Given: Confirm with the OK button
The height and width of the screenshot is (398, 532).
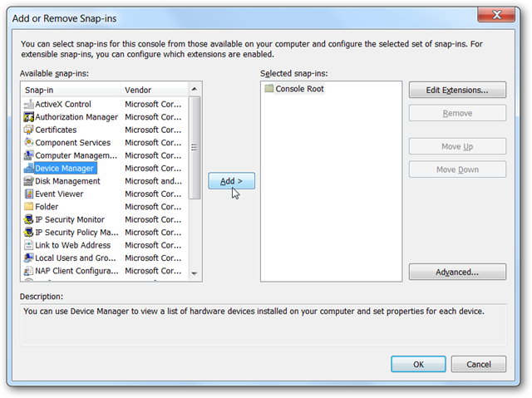Looking at the screenshot, I should click(x=418, y=364).
